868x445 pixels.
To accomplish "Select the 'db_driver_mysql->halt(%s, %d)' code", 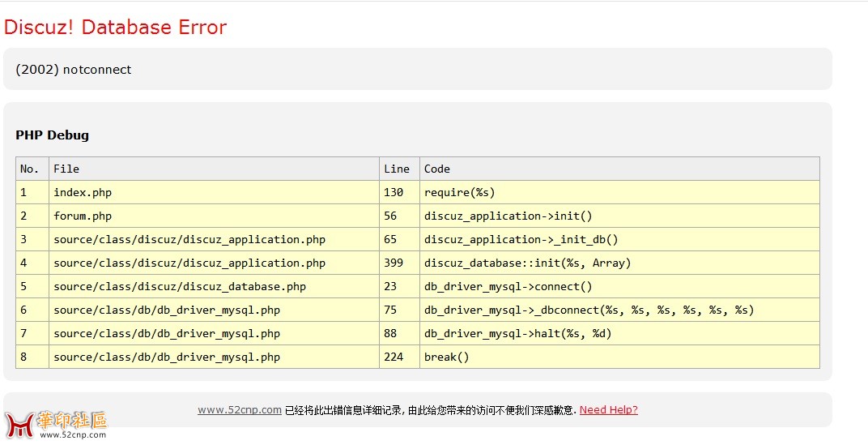I will tap(619, 333).
